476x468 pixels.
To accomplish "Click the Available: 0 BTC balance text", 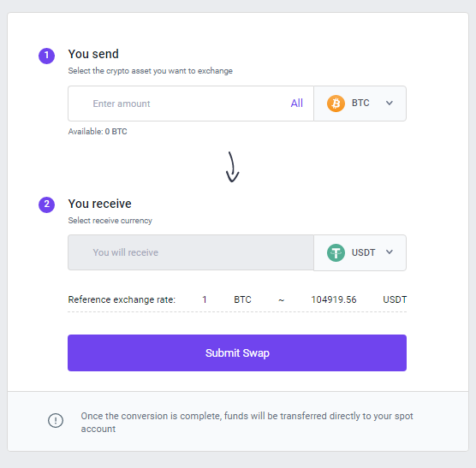I will click(98, 132).
